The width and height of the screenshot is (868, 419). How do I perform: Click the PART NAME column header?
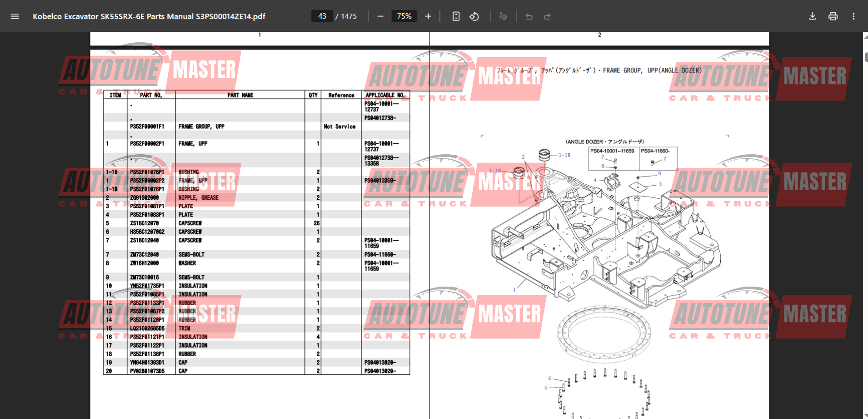point(240,95)
